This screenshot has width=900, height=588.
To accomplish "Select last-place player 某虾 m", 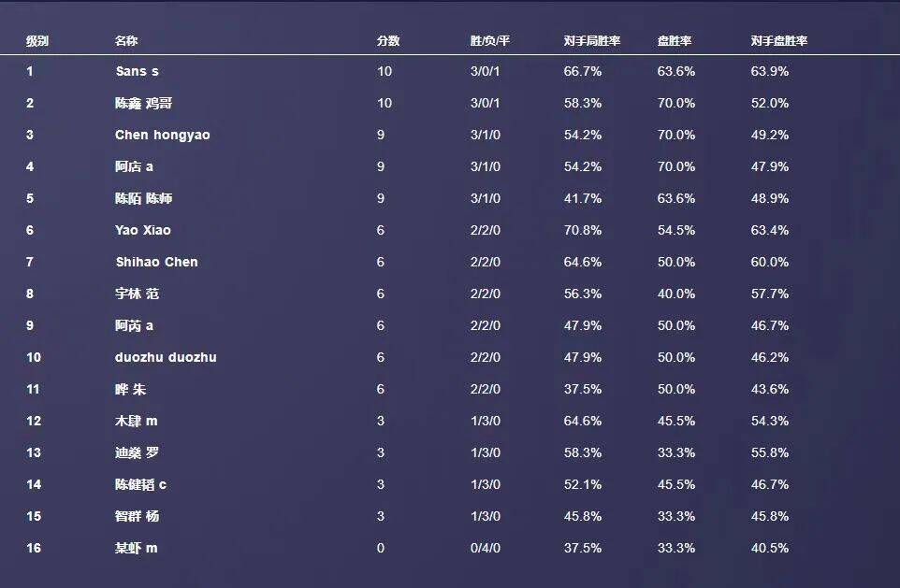I will [x=136, y=548].
